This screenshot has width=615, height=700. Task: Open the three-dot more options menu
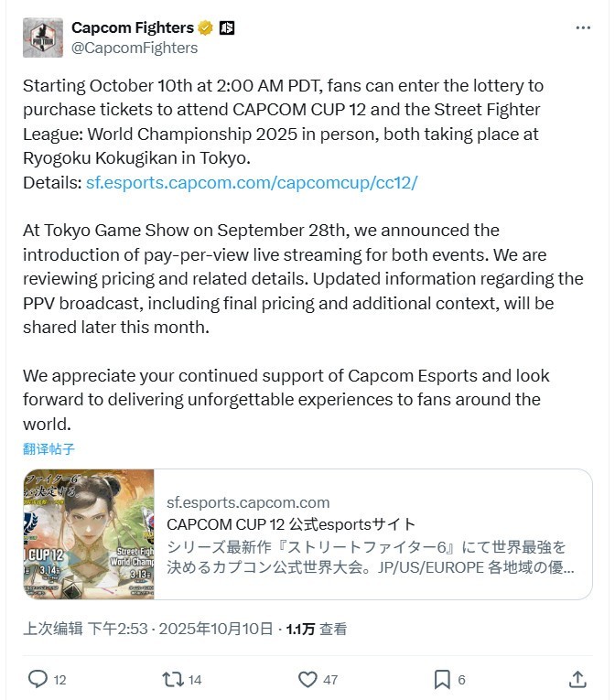click(583, 28)
